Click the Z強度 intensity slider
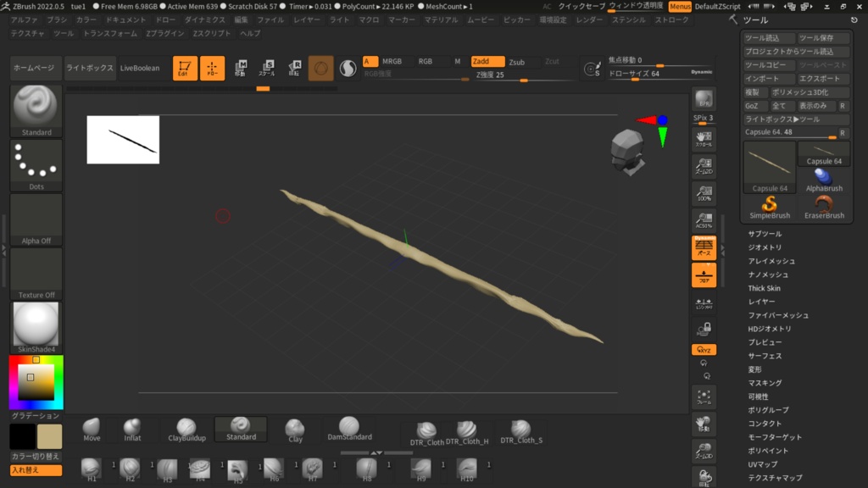Image resolution: width=868 pixels, height=488 pixels. pyautogui.click(x=524, y=75)
